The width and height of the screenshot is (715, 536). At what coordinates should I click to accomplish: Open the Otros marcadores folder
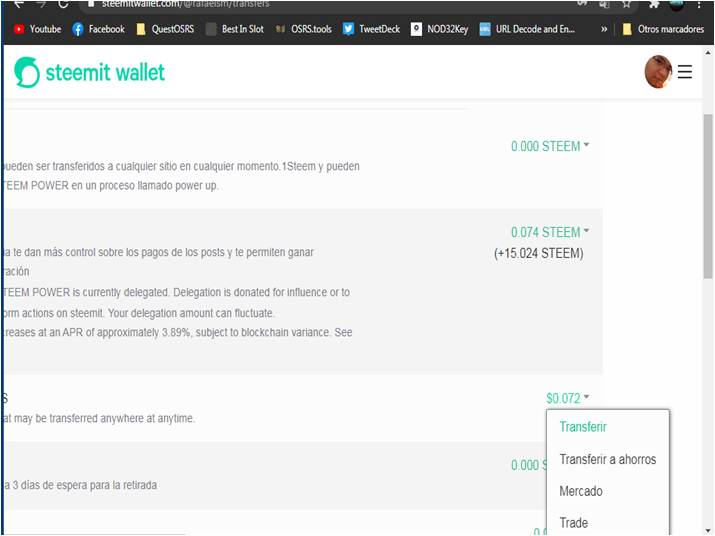pyautogui.click(x=663, y=29)
